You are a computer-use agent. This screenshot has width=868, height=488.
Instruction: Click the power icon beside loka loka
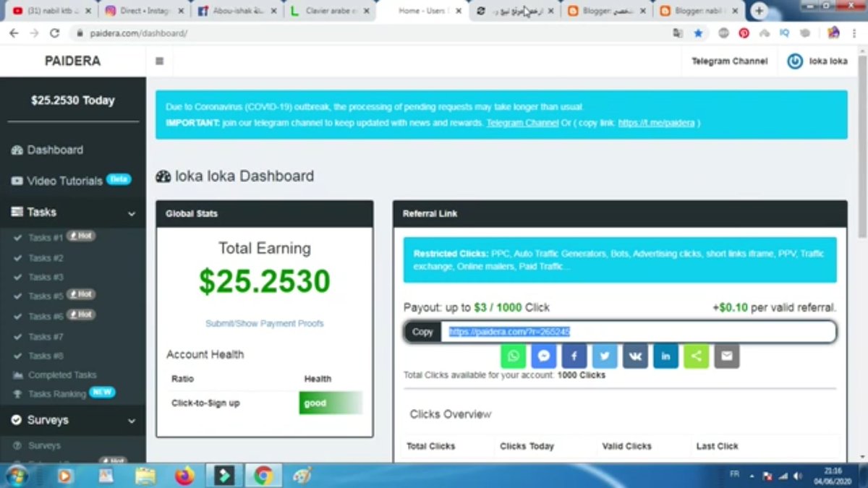(x=795, y=61)
